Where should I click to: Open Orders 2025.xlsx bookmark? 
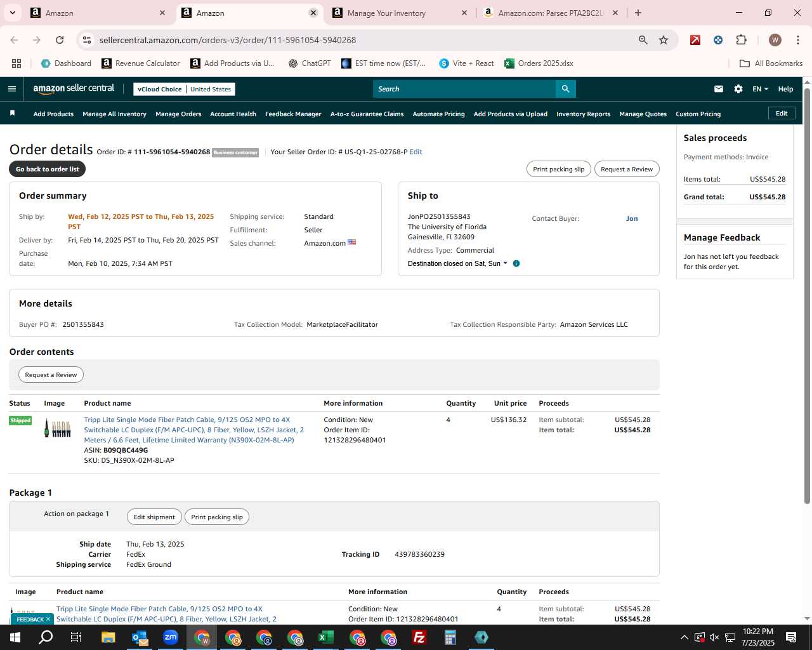click(x=539, y=63)
